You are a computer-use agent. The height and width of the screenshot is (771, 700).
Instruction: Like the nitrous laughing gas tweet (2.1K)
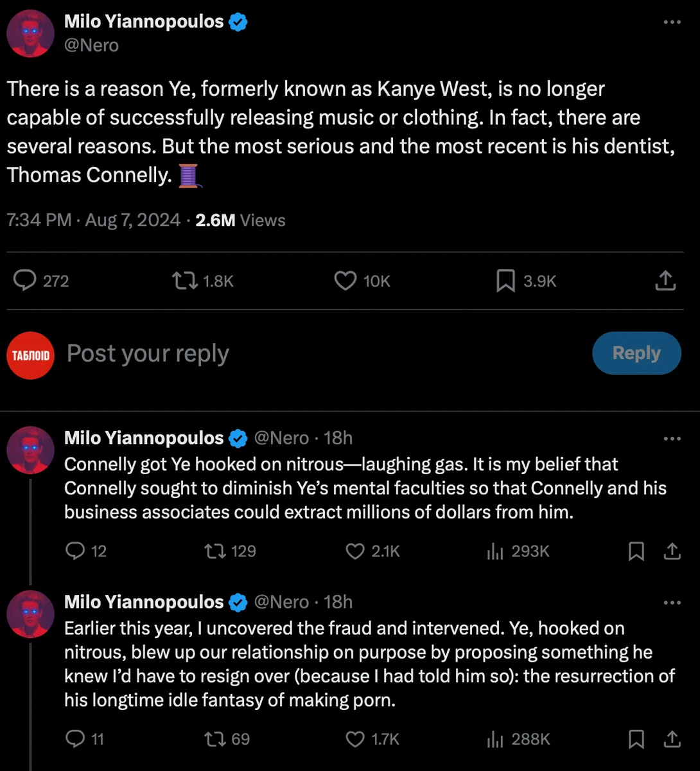pos(355,551)
